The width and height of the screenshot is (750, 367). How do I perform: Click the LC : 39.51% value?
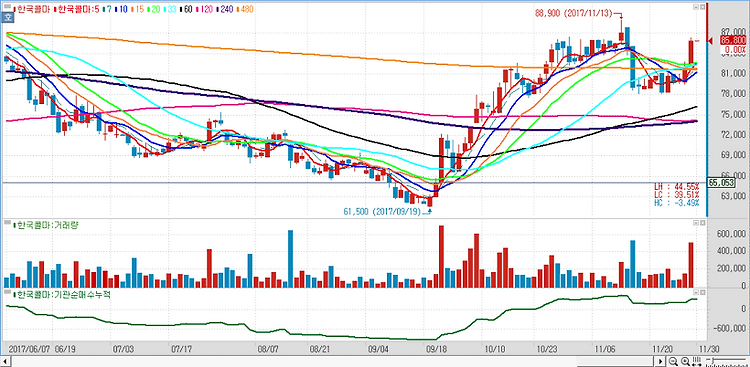coord(676,194)
